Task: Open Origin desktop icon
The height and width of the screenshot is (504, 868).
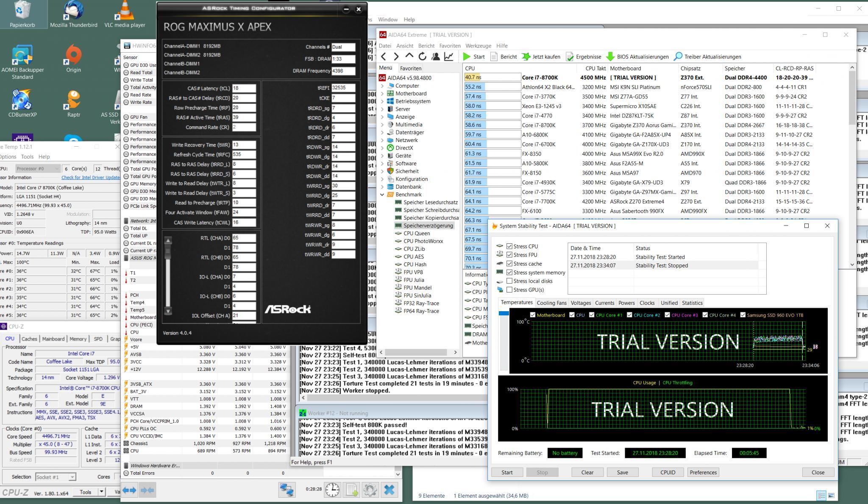Action: (73, 58)
